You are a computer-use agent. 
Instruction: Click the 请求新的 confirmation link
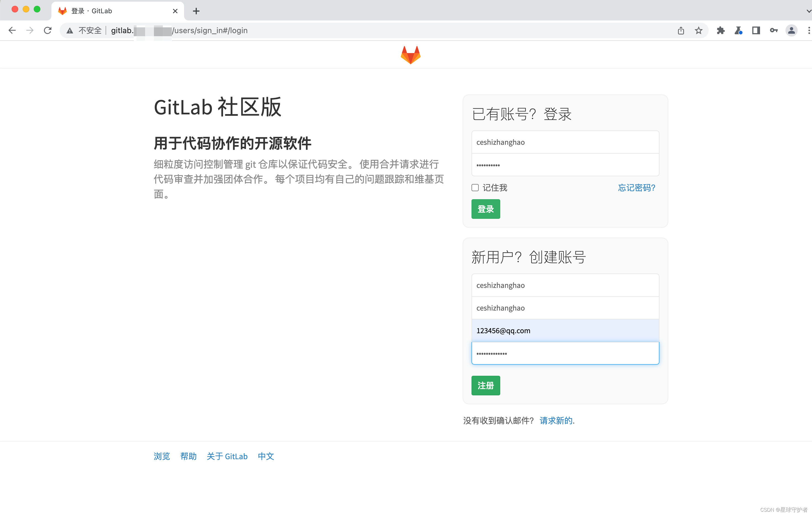556,421
